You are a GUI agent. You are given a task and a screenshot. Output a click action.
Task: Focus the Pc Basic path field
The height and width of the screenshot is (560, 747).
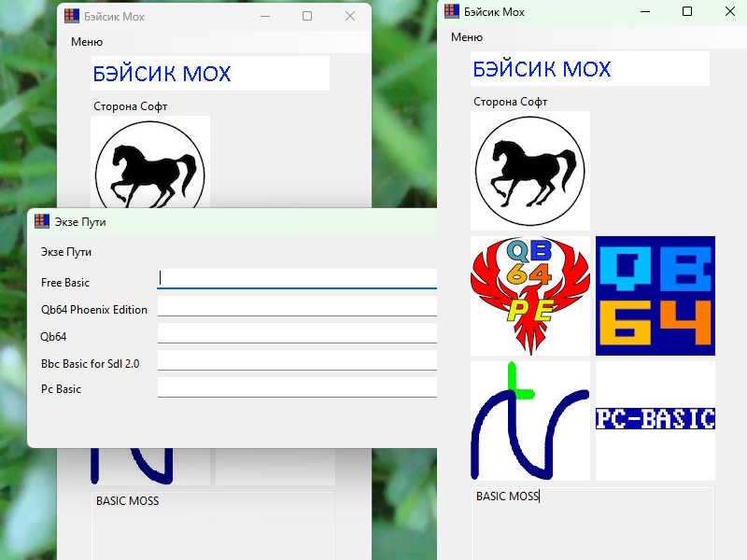pos(297,387)
